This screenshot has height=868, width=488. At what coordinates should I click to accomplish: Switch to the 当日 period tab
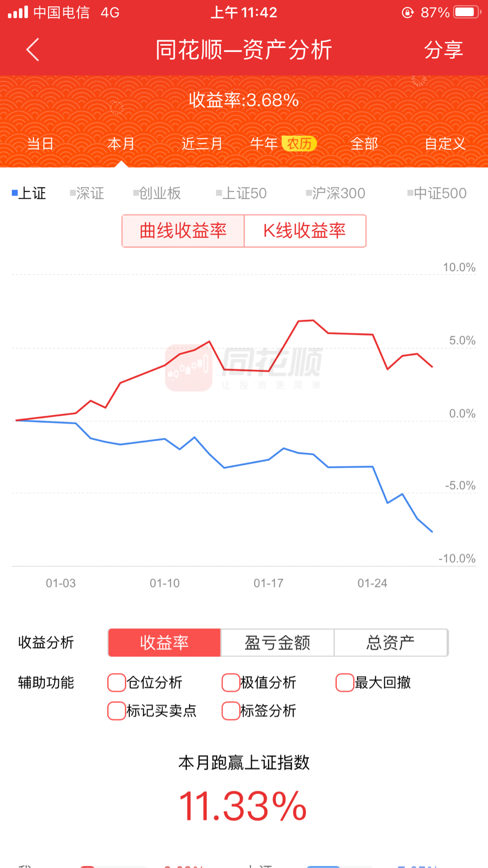tap(41, 143)
